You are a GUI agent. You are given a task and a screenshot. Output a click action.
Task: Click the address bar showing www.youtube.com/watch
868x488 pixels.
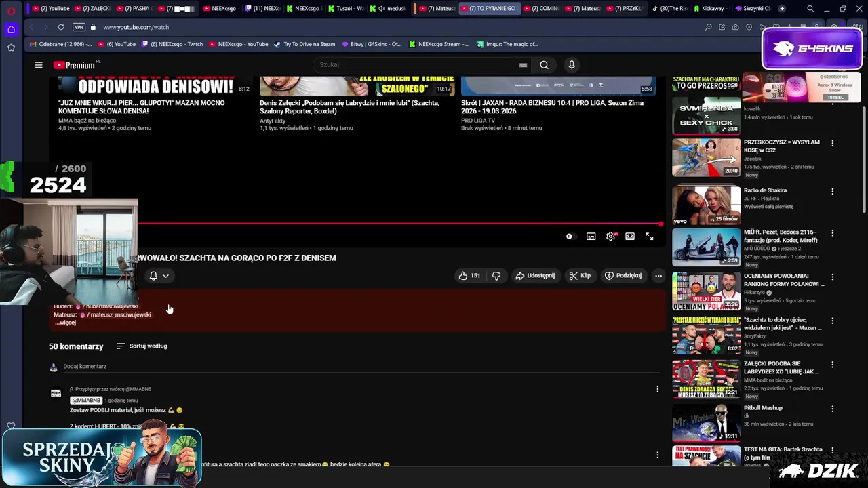136,27
